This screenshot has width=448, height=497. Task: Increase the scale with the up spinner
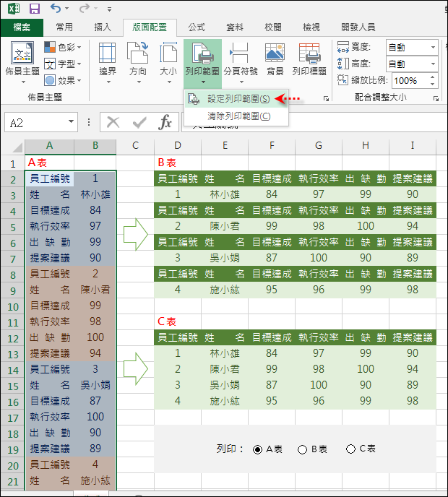click(432, 77)
